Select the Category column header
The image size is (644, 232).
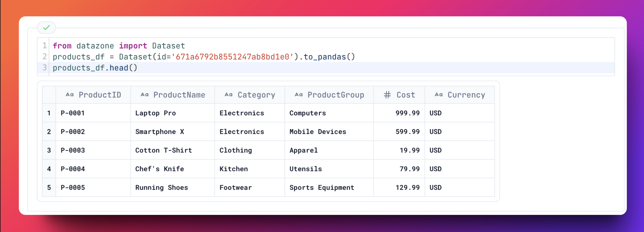[250, 95]
